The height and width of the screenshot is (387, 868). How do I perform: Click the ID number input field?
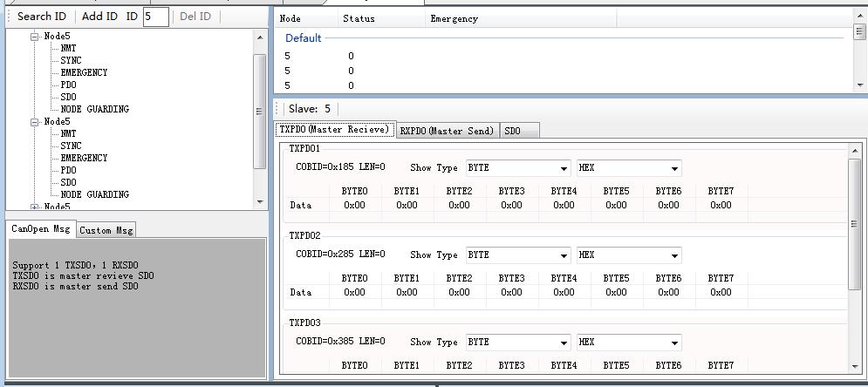pyautogui.click(x=155, y=17)
